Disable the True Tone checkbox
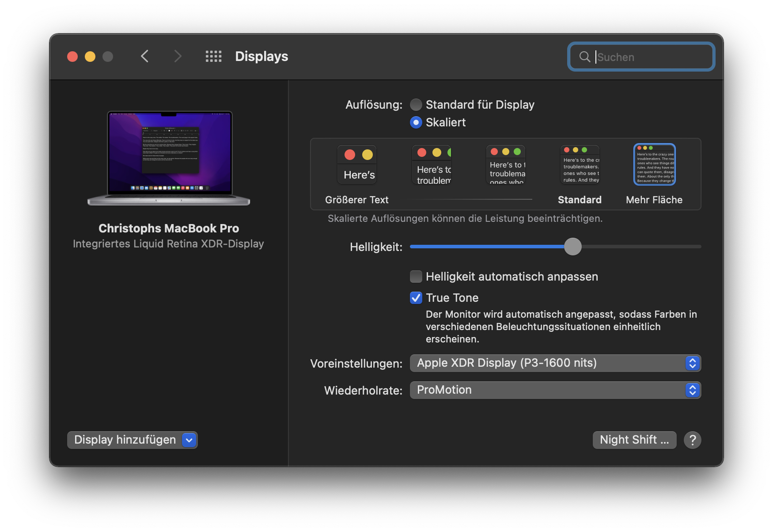 click(416, 298)
